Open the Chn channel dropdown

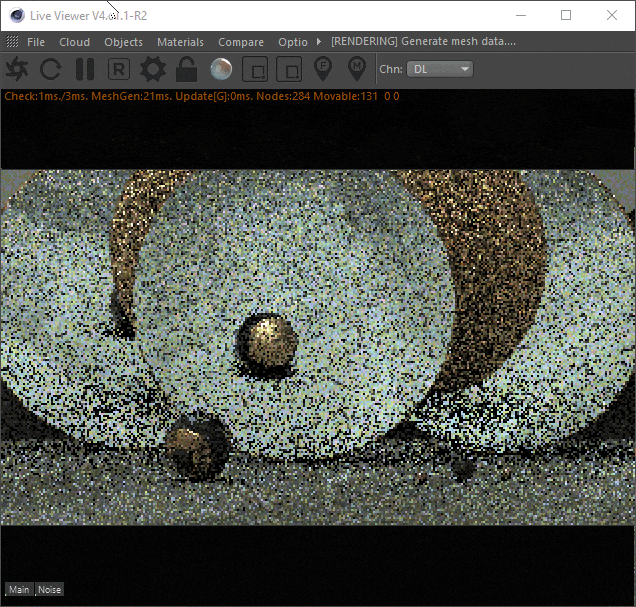click(439, 69)
